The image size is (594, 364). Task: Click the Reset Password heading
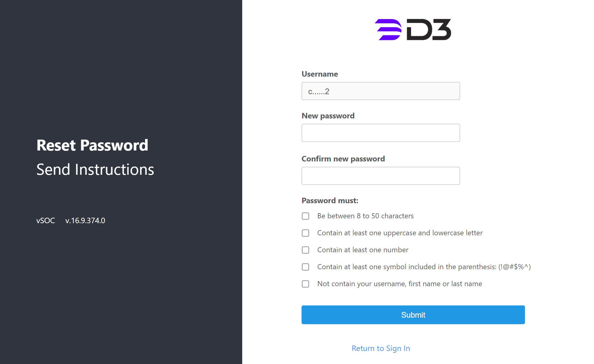coord(92,145)
